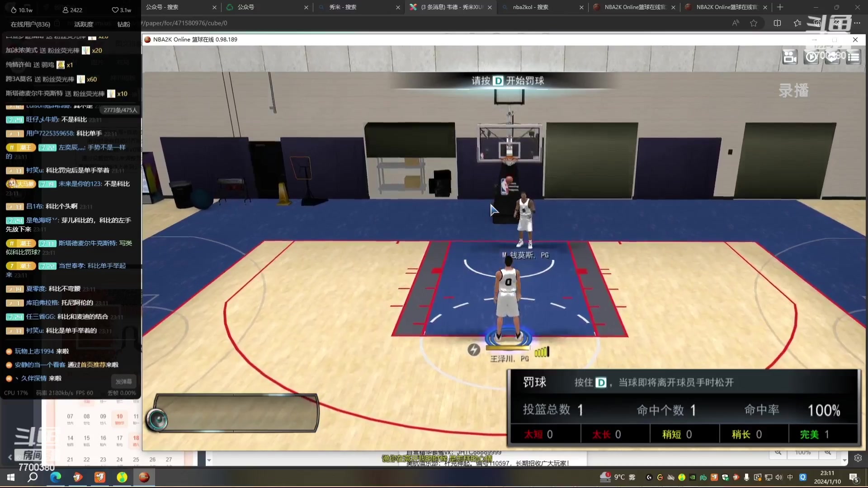Open a new browser tab
The image size is (868, 488).
(x=780, y=7)
